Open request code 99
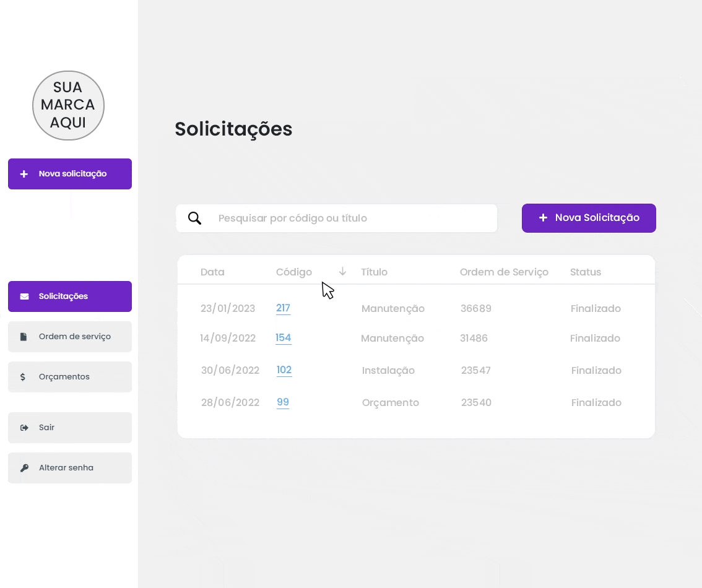 (283, 402)
